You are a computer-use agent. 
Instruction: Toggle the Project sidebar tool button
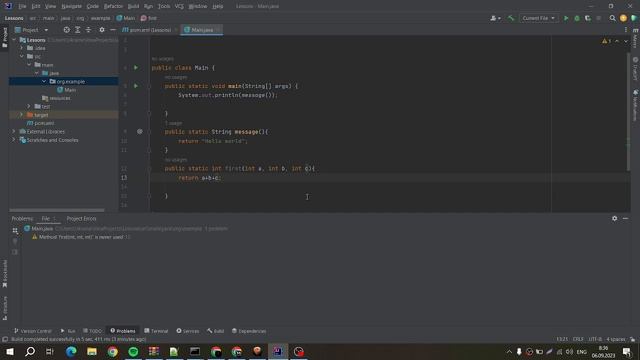point(4,38)
